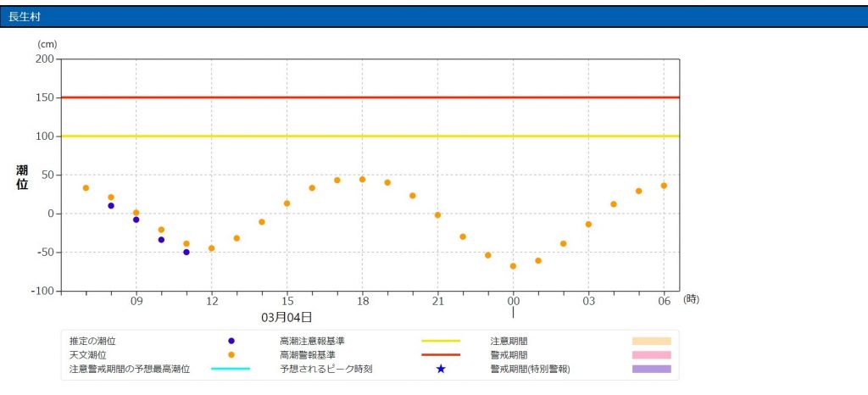The image size is (868, 395).
Task: Click the orange tide point at 21 hour
Action: (x=438, y=215)
